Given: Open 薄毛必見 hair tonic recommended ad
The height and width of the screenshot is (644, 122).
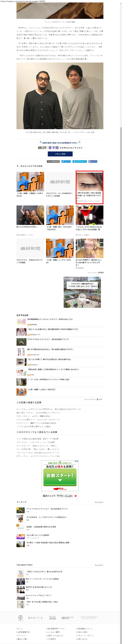Looking at the screenshot, I should pyautogui.click(x=53, y=369).
